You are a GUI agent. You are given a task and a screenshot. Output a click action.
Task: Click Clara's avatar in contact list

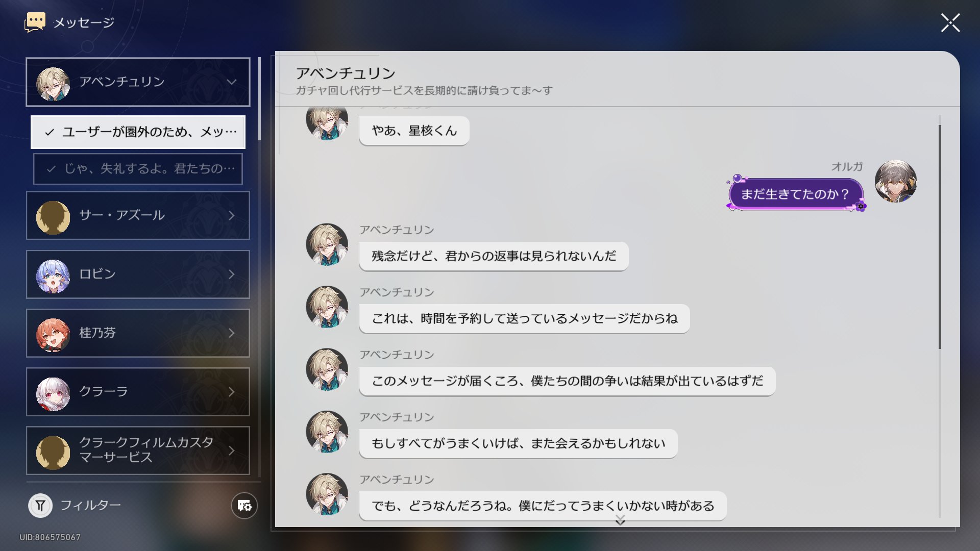53,393
